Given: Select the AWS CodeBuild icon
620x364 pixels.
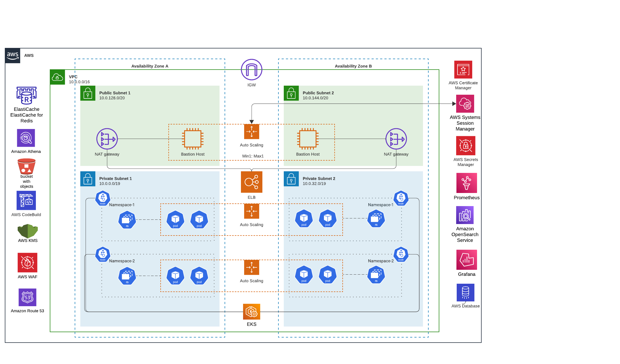Looking at the screenshot, I should coord(26,200).
